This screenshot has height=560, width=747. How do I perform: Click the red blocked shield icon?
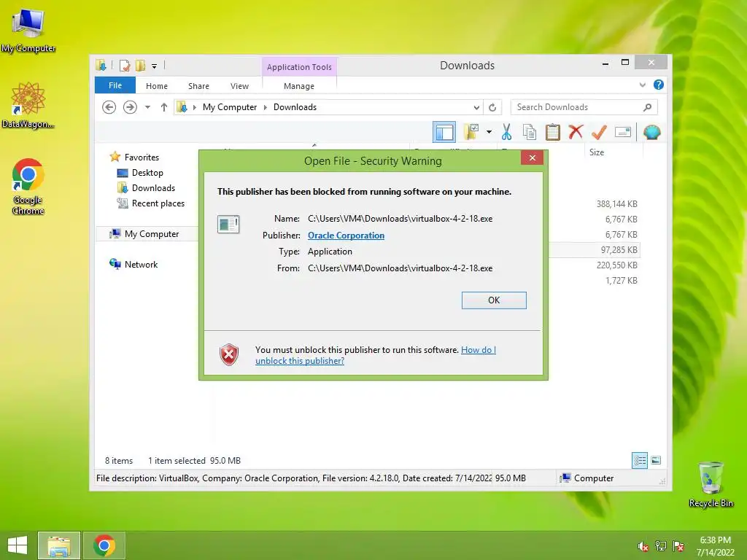click(x=228, y=355)
